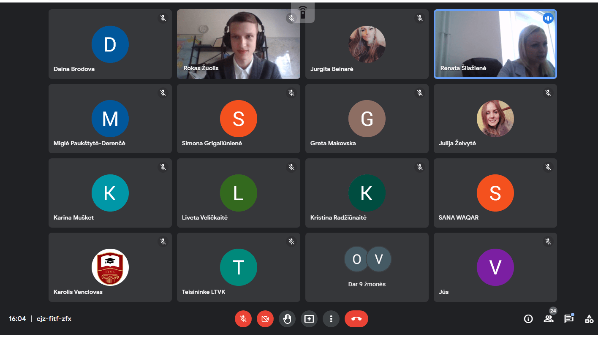Screen dimensions: 609x364
Task: Select Daina Brodova's tile
Action: coord(110,44)
